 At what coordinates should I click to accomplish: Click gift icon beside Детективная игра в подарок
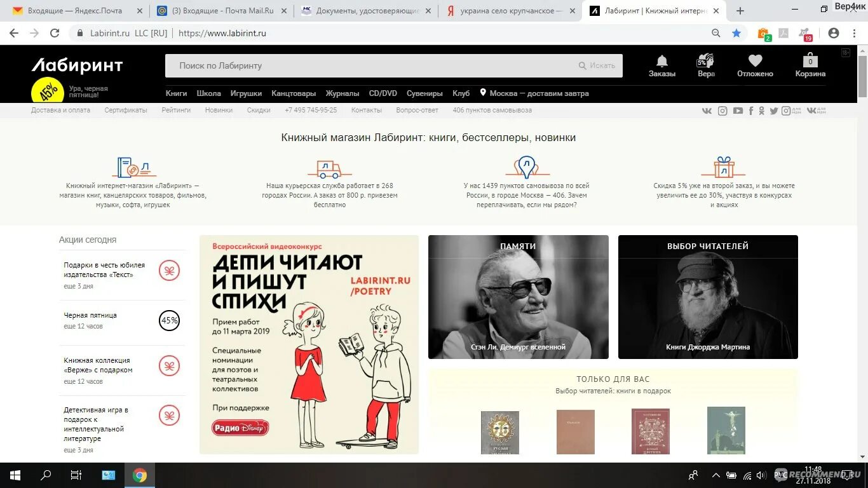(169, 416)
